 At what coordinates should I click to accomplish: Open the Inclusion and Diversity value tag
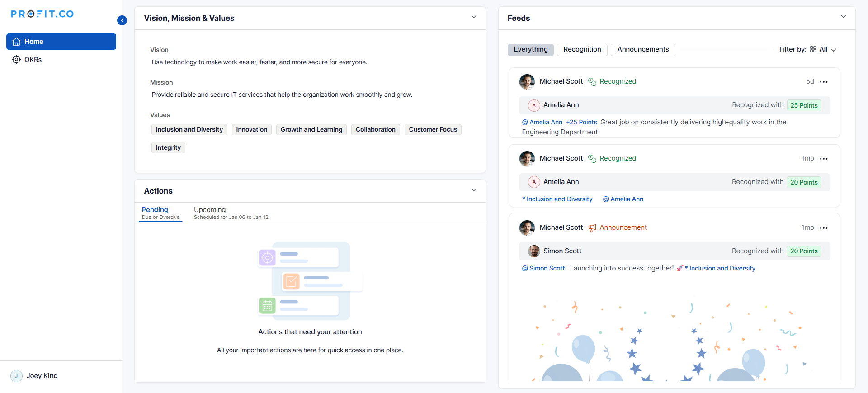(x=189, y=130)
